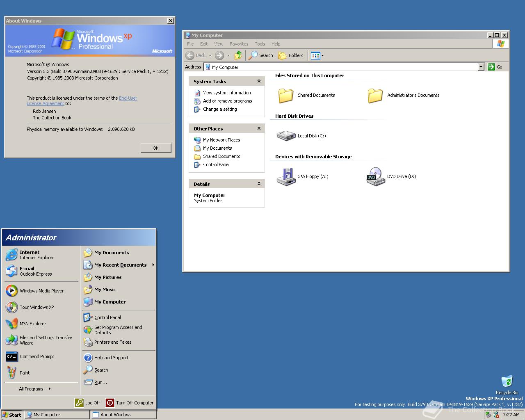Open Command Prompt
The height and width of the screenshot is (420, 525).
(x=41, y=356)
